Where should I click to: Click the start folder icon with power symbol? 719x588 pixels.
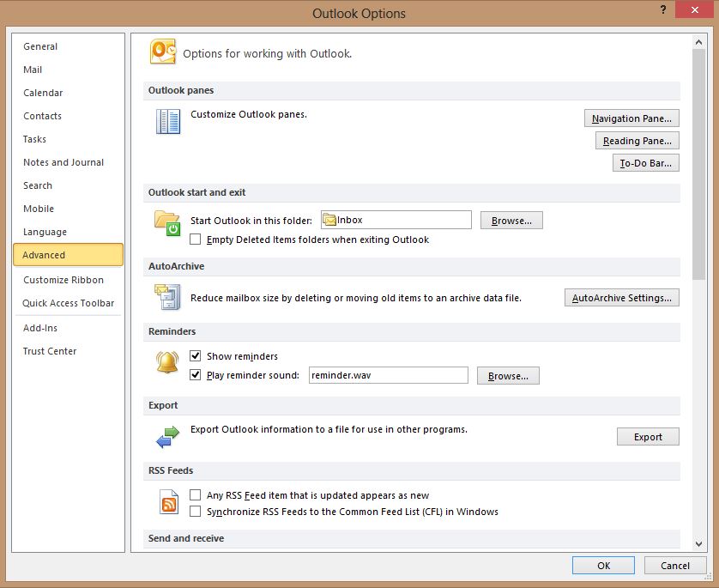click(x=167, y=223)
